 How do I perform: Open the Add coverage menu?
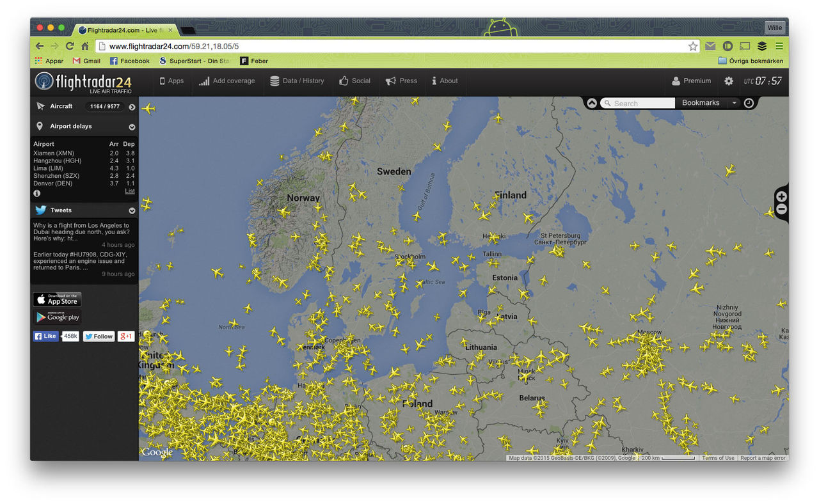click(x=227, y=81)
